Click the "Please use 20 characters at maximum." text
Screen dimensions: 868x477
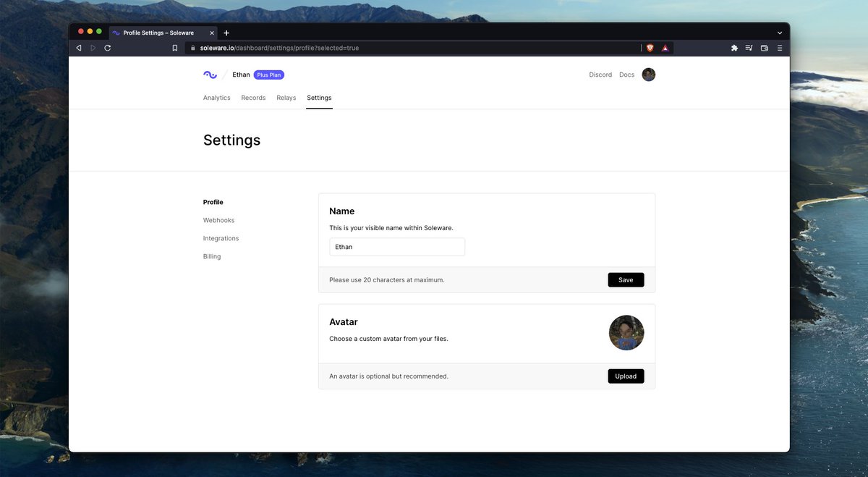(x=387, y=280)
